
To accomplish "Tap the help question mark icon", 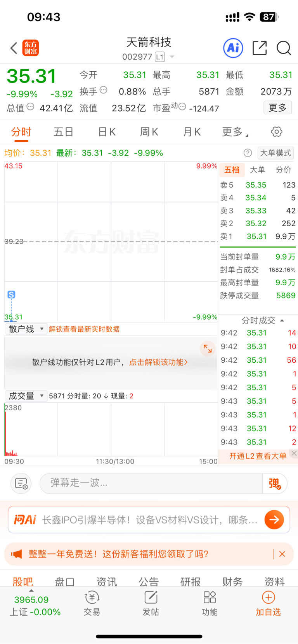I will [248, 153].
